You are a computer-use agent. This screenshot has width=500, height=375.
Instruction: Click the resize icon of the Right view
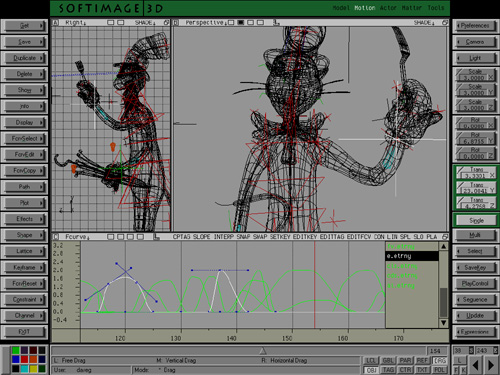point(166,22)
